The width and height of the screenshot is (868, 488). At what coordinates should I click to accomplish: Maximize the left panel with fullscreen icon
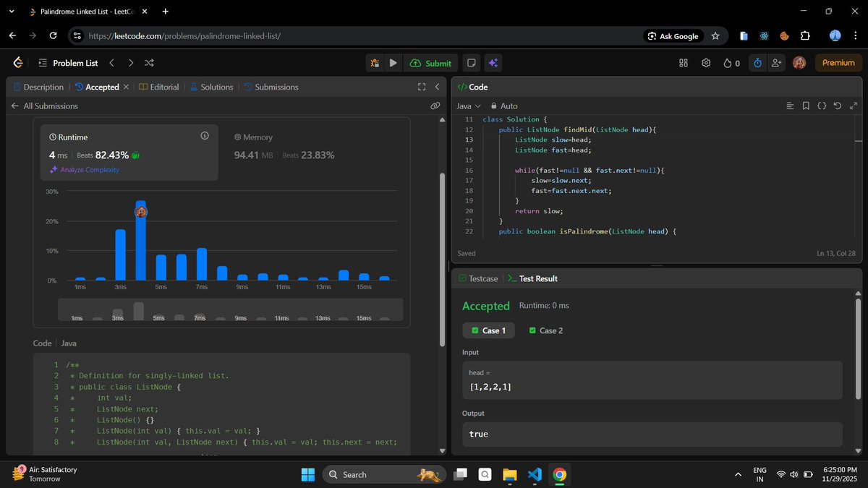422,87
